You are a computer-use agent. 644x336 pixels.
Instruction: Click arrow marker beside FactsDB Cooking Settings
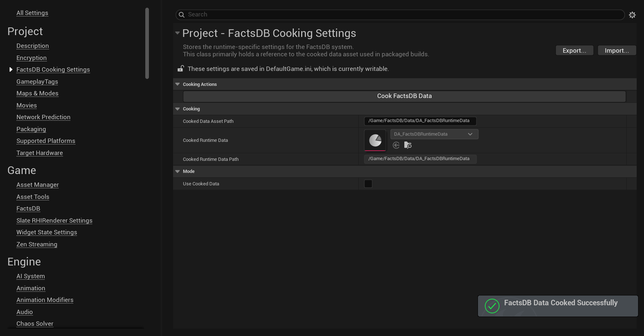pyautogui.click(x=11, y=69)
